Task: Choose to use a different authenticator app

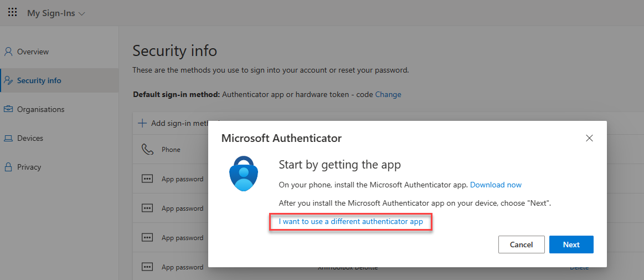Action: (x=351, y=222)
